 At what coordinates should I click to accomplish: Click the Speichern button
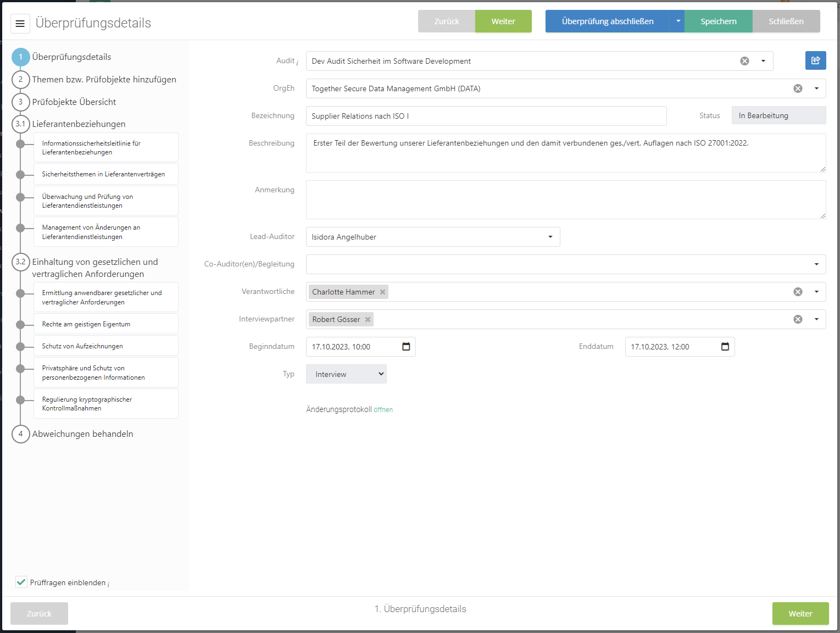click(x=718, y=21)
